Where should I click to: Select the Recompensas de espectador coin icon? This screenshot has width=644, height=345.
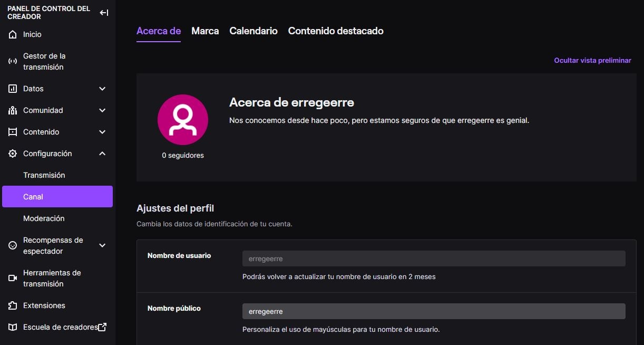(x=13, y=245)
